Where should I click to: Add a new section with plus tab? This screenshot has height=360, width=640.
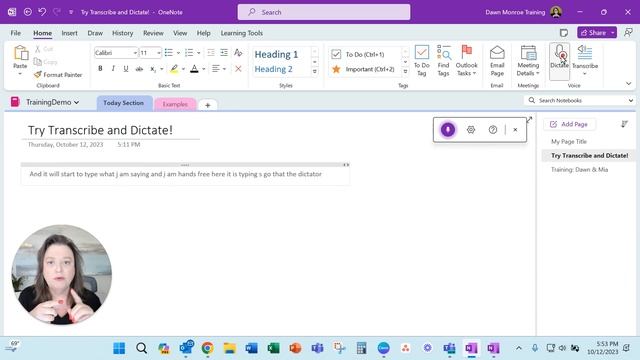tap(207, 105)
